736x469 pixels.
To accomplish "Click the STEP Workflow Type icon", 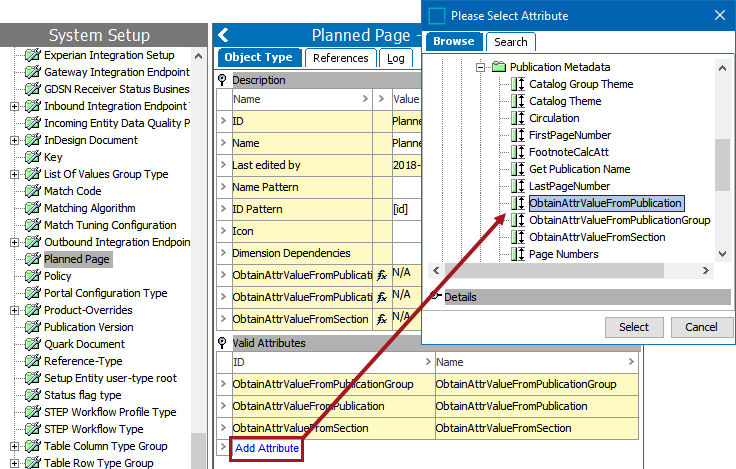I will coord(32,429).
